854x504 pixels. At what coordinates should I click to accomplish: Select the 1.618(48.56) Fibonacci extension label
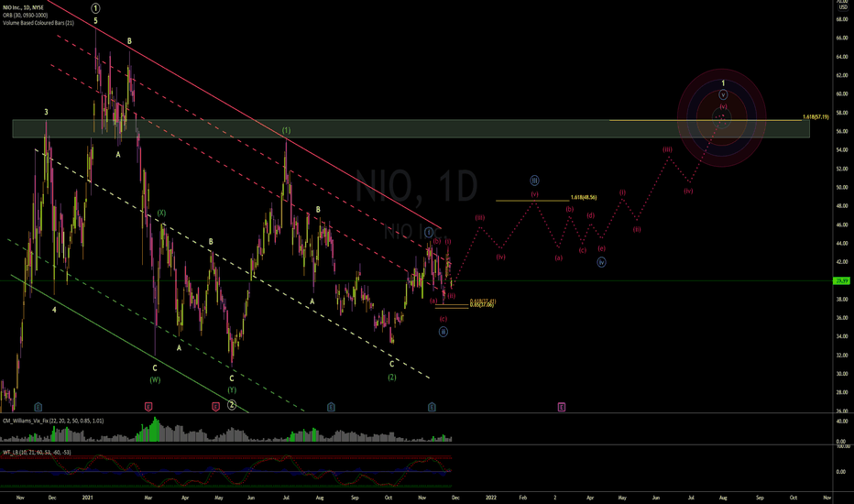tap(584, 198)
